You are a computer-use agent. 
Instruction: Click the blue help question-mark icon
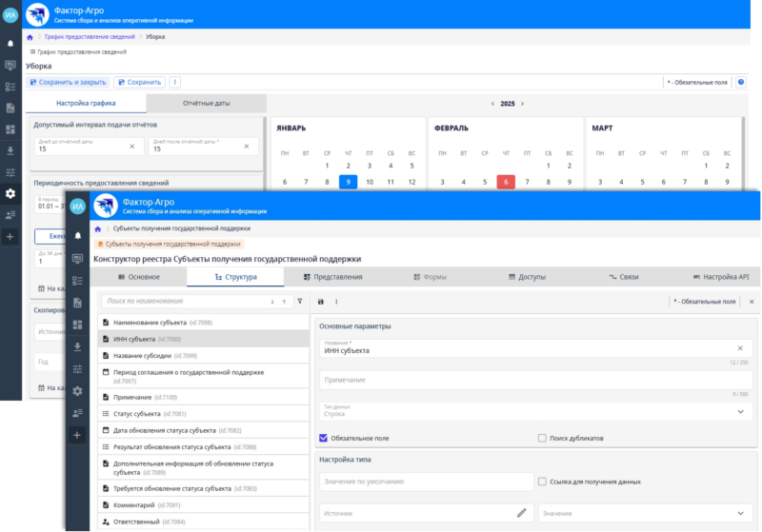(x=741, y=83)
